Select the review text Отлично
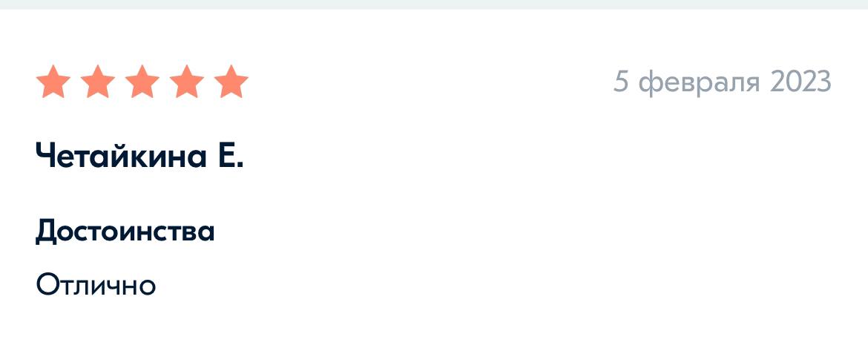 click(x=96, y=286)
